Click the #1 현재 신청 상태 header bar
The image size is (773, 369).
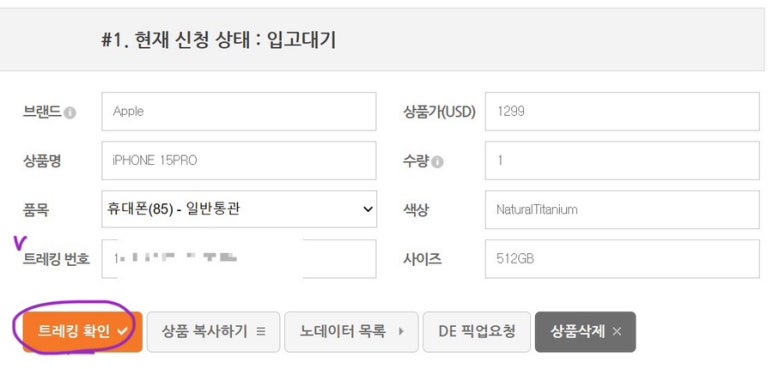click(382, 40)
